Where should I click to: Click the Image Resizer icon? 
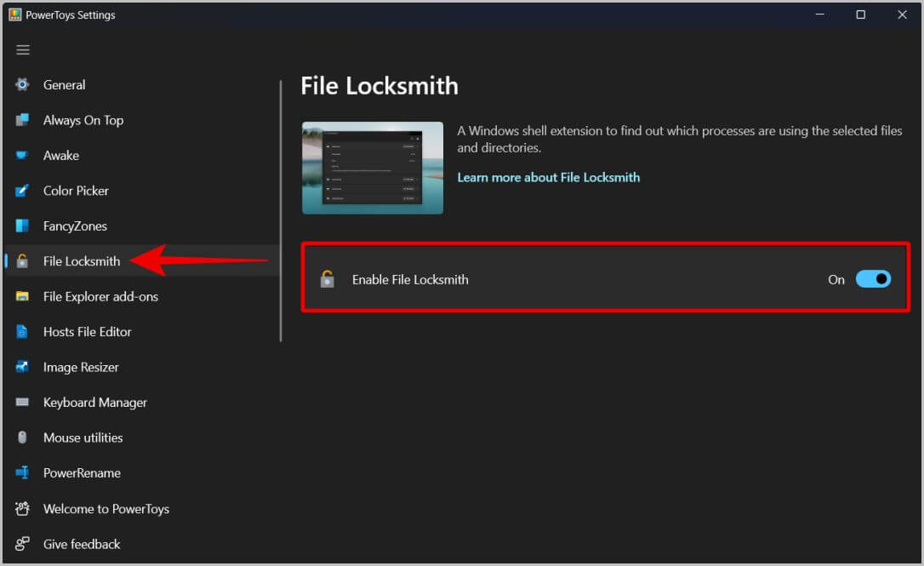tap(22, 368)
